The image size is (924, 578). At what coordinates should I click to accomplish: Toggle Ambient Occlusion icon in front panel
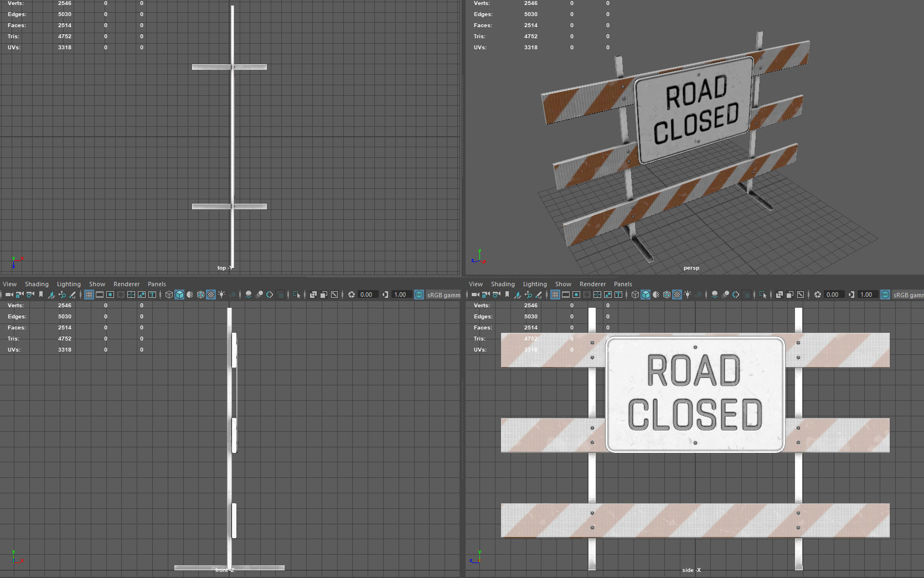tap(249, 295)
